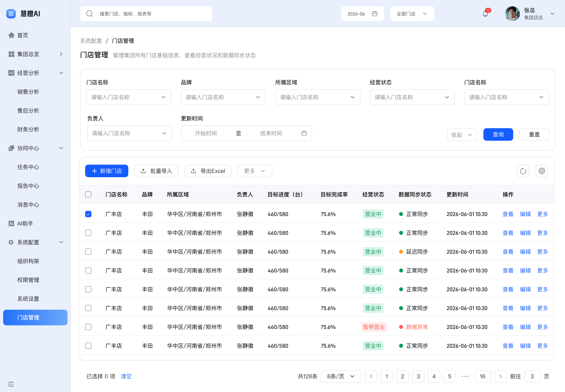Open table column settings gear

coord(542,171)
